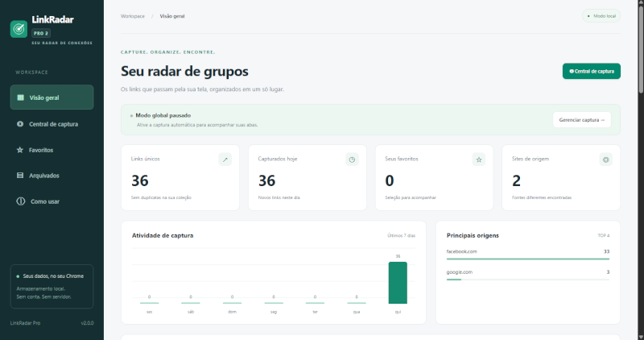
Task: Click the Modo local status badge
Action: coord(601,16)
